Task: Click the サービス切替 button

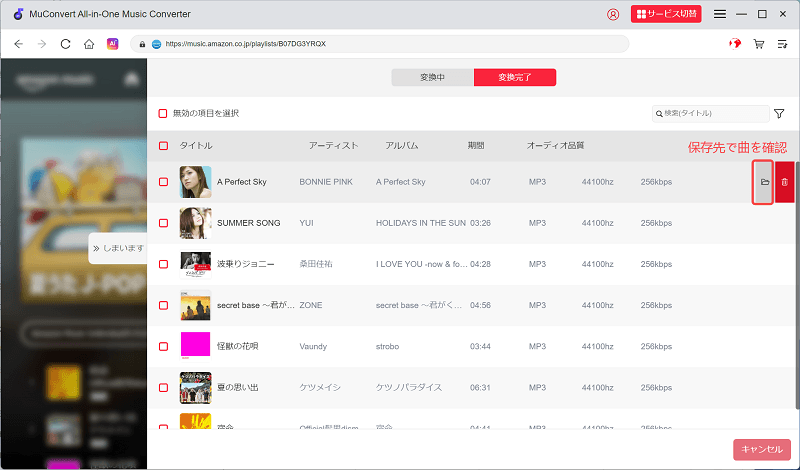Action: pos(666,14)
